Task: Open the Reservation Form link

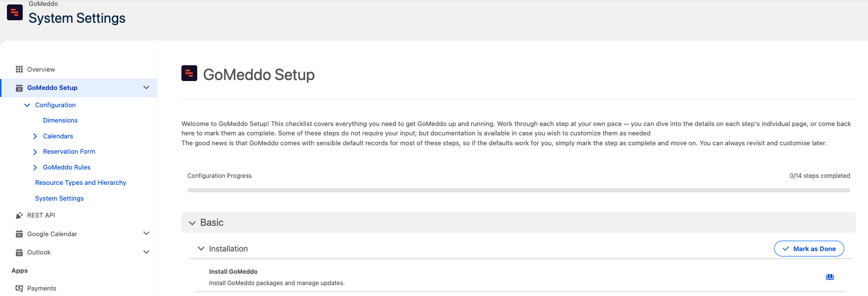Action: tap(69, 152)
